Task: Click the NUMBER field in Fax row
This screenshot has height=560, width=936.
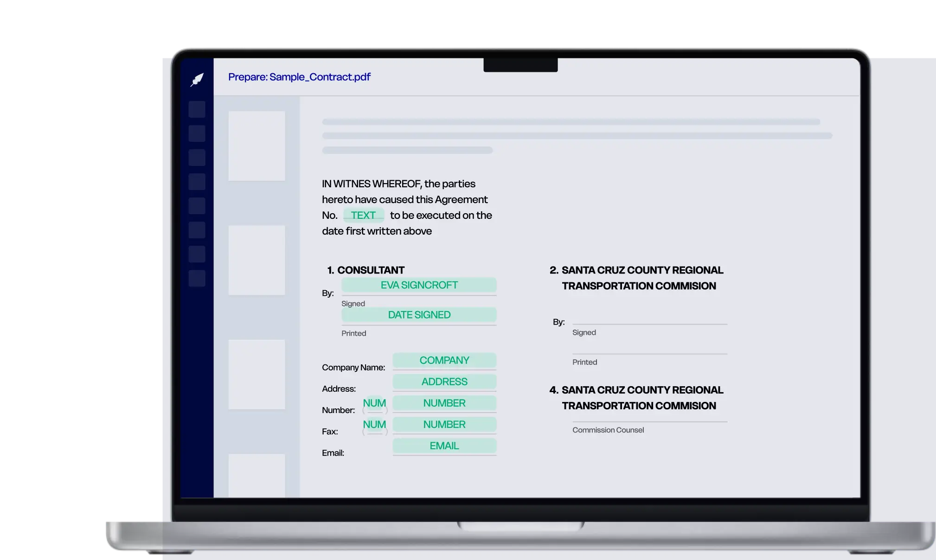Action: coord(444,424)
